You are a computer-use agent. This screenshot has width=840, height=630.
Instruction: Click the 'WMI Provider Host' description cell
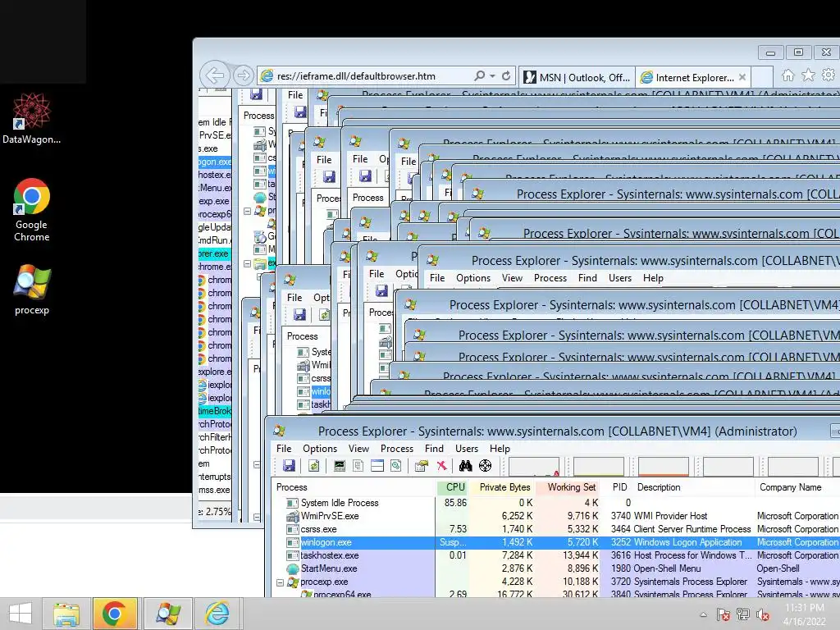click(x=670, y=516)
